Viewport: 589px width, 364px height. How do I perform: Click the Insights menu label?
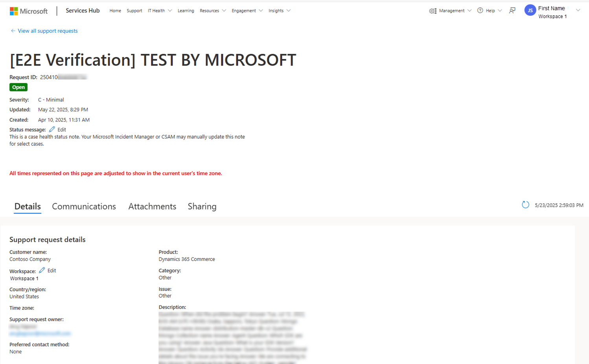click(276, 11)
